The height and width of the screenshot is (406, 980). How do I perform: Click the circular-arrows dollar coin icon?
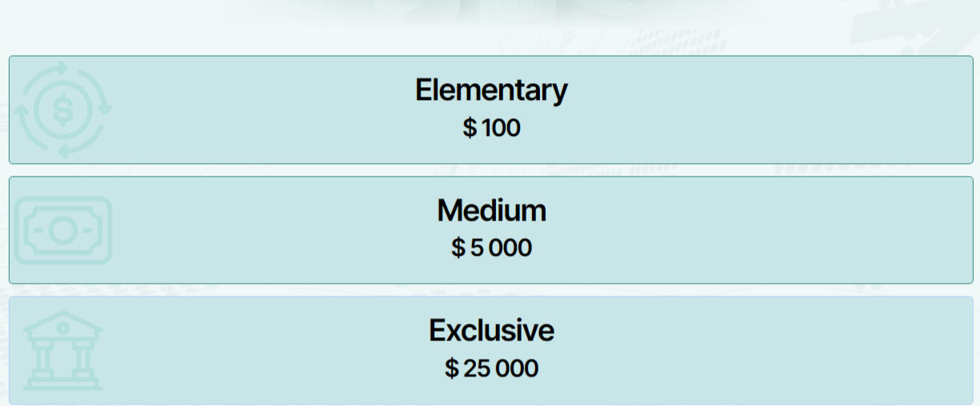63,111
